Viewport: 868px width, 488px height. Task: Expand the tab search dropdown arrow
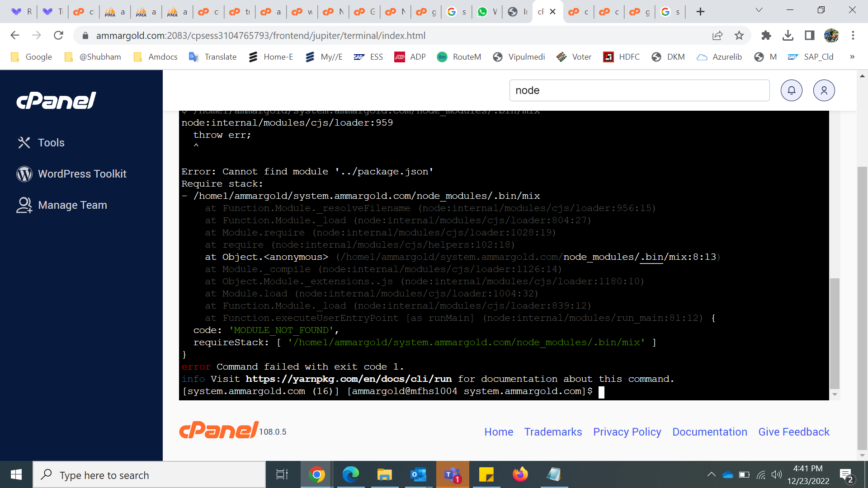[x=759, y=10]
